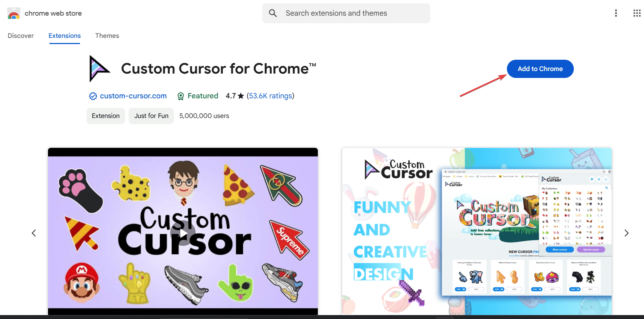
Task: Open the custom-cursor.com publisher link
Action: click(x=133, y=96)
